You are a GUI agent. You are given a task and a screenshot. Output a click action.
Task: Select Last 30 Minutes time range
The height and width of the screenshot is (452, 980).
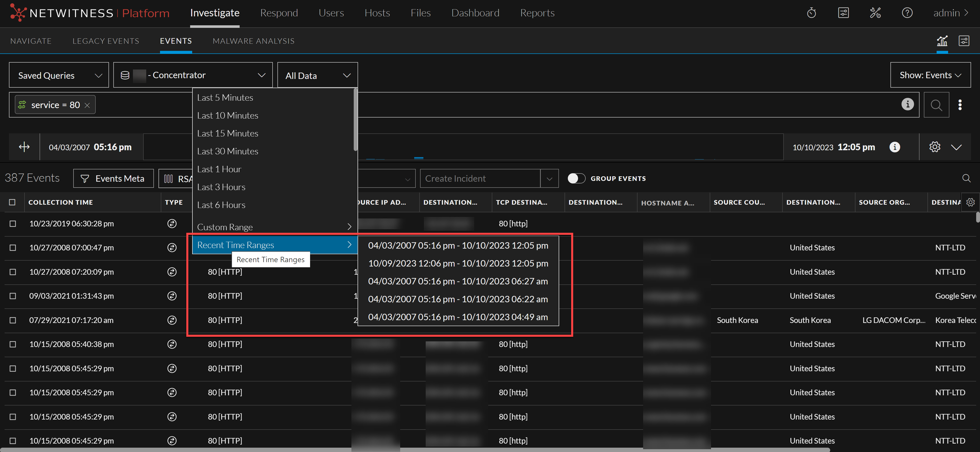227,151
